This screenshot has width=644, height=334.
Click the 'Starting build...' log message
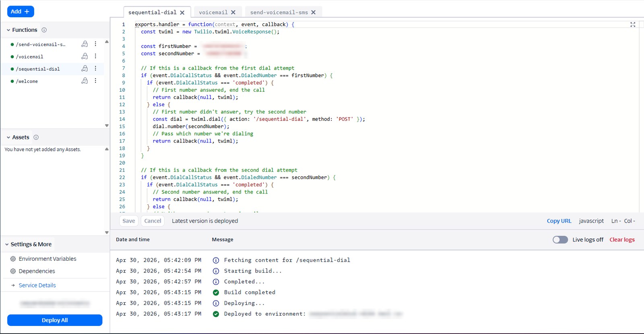[253, 271]
